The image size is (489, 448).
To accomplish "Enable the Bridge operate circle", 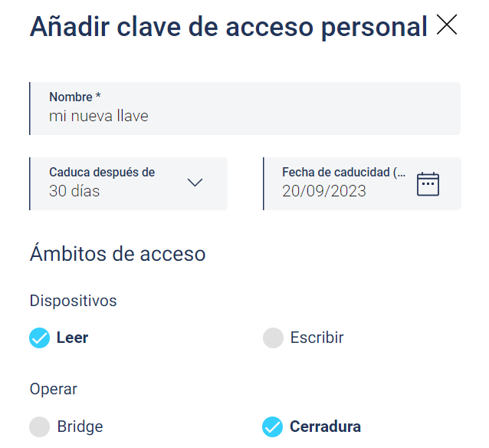I will tap(39, 427).
